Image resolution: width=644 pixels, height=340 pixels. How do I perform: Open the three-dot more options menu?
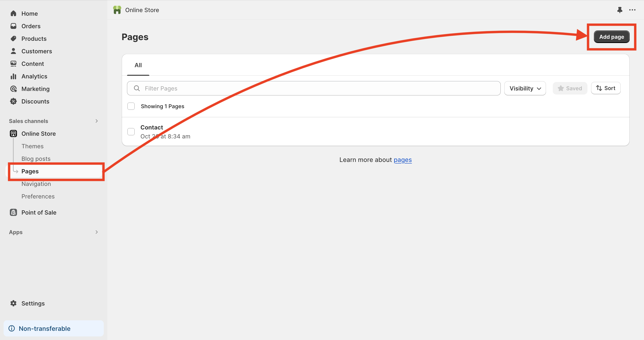pos(632,10)
